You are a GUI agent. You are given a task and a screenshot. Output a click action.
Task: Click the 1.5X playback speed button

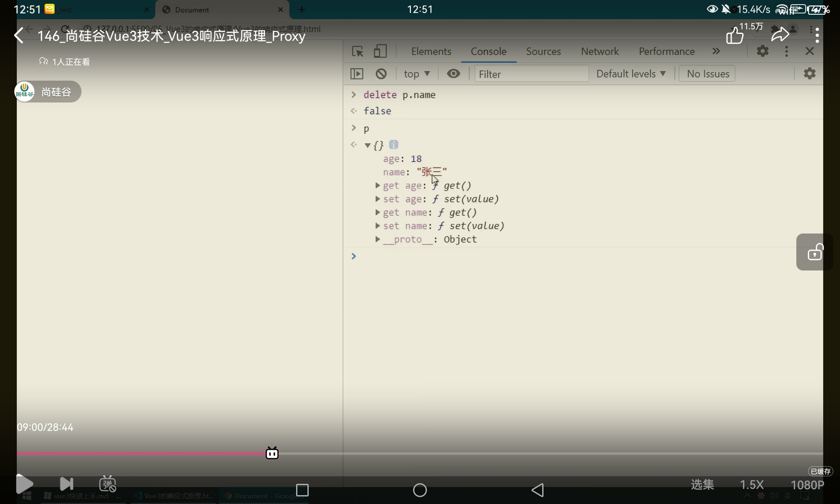[751, 485]
